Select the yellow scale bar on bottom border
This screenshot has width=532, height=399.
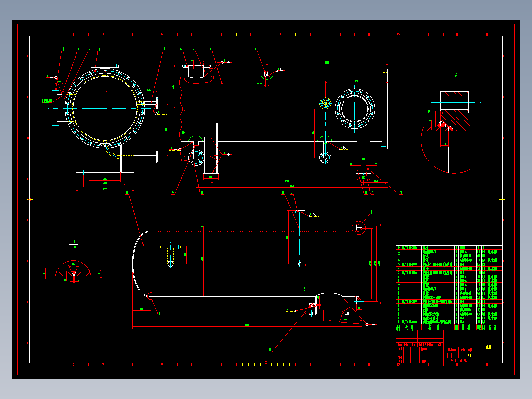266,365
